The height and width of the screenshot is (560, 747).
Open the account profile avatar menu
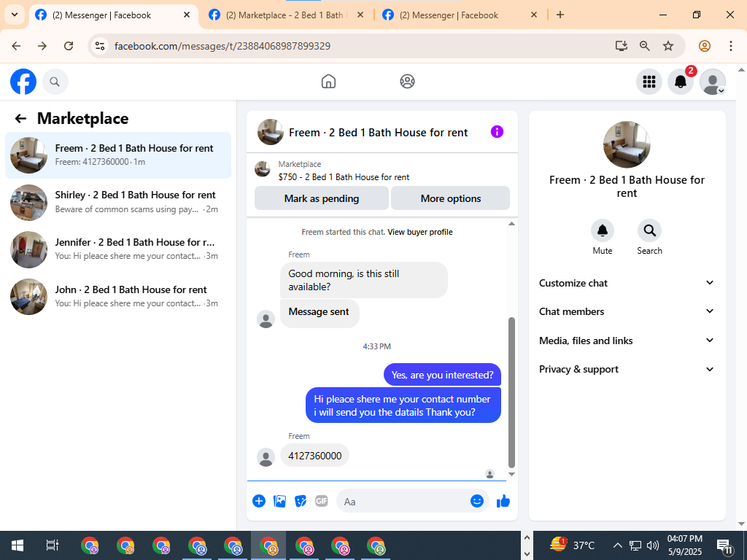(x=712, y=82)
